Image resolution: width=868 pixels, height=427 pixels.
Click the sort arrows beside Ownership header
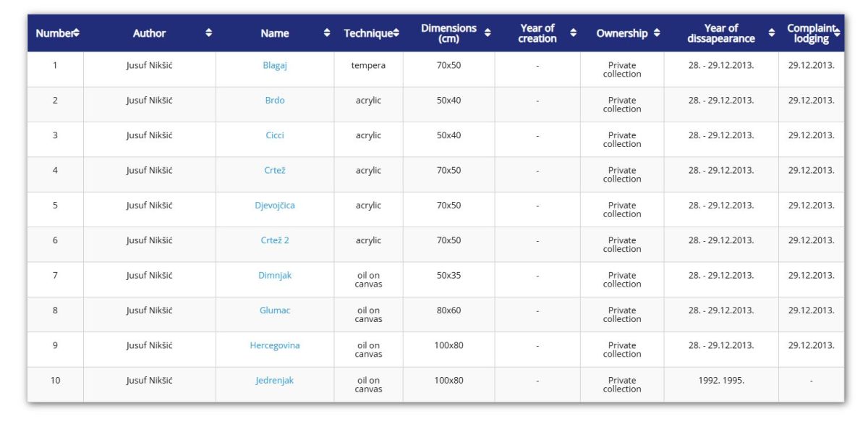[x=657, y=33]
